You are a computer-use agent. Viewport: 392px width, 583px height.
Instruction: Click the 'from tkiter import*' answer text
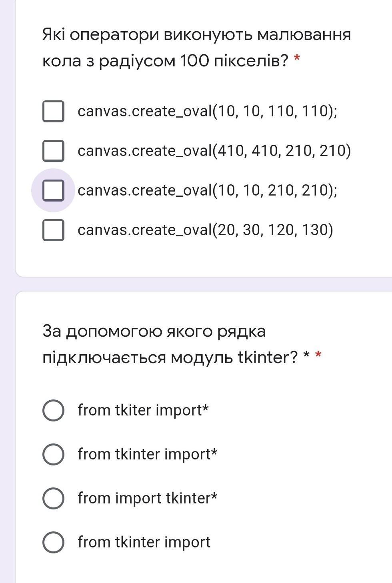pyautogui.click(x=143, y=410)
